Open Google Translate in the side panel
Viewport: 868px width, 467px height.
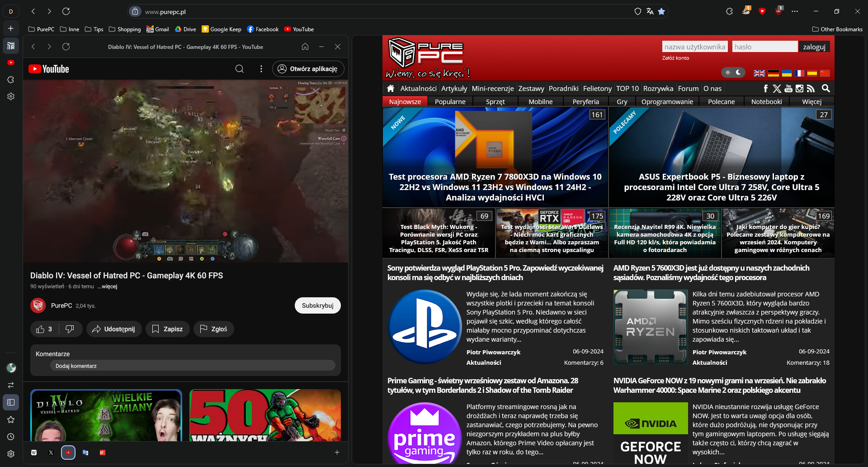tap(85, 452)
